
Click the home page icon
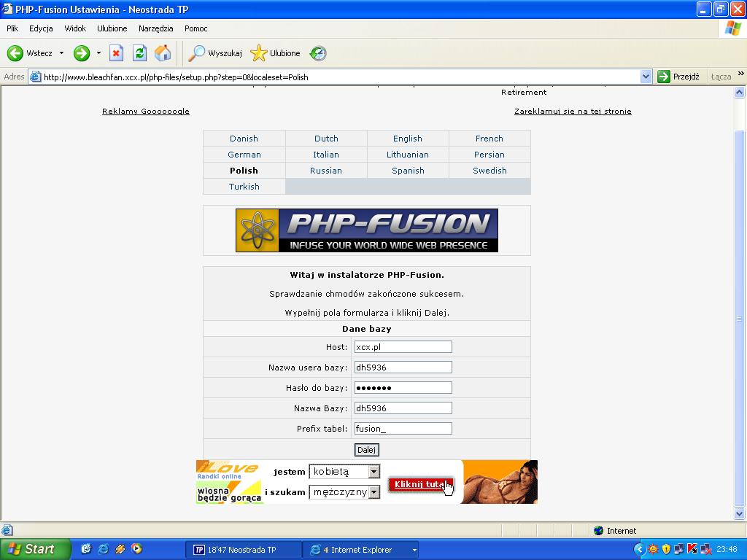163,53
